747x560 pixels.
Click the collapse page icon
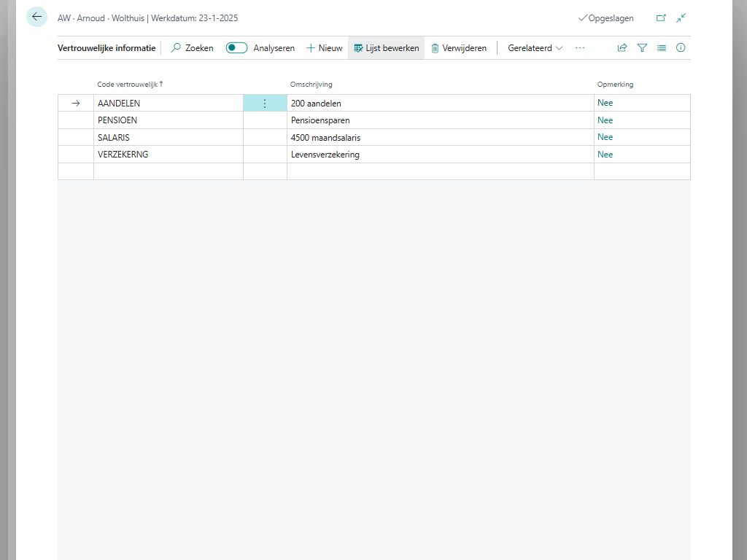(x=681, y=18)
